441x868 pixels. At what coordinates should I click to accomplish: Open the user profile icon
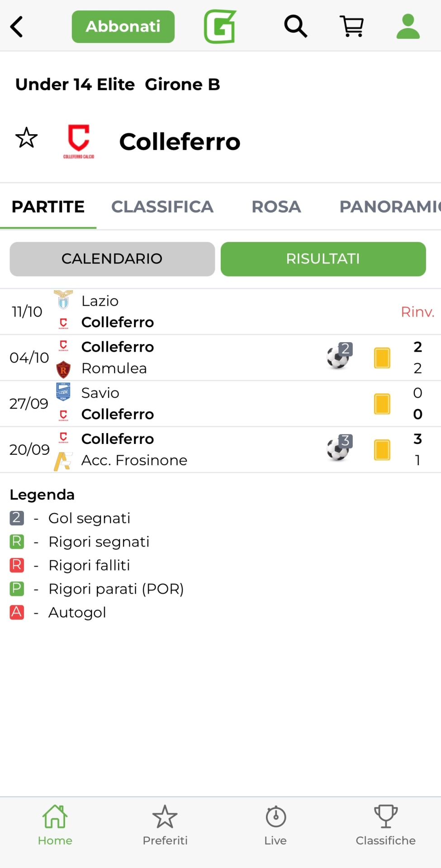pyautogui.click(x=408, y=26)
